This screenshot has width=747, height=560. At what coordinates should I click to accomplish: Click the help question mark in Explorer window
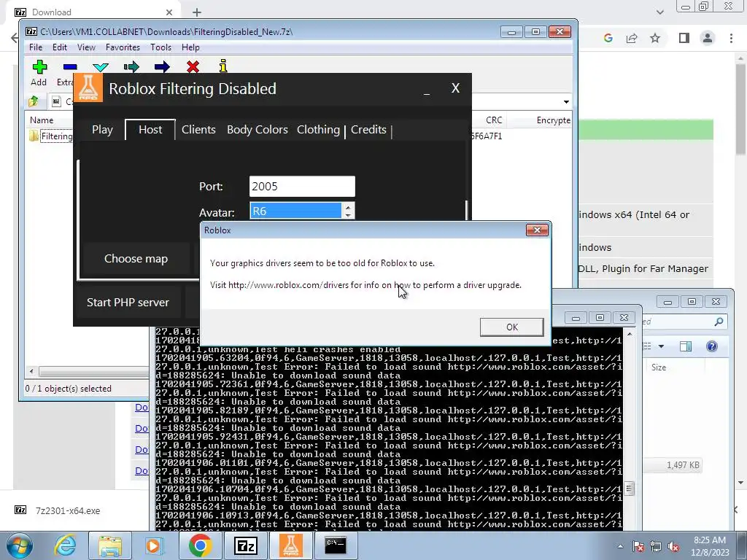(x=712, y=346)
